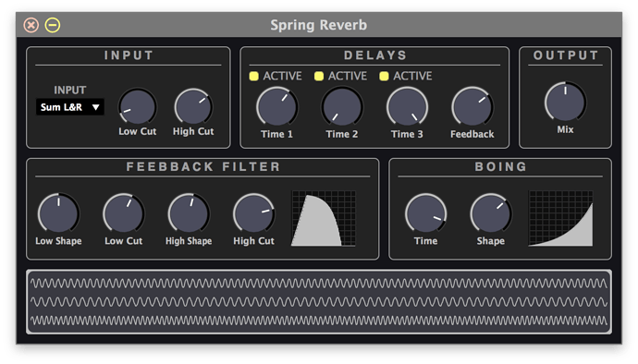Click the FEEBBACK FILTER section heading
This screenshot has height=364, width=638.
coord(203,166)
